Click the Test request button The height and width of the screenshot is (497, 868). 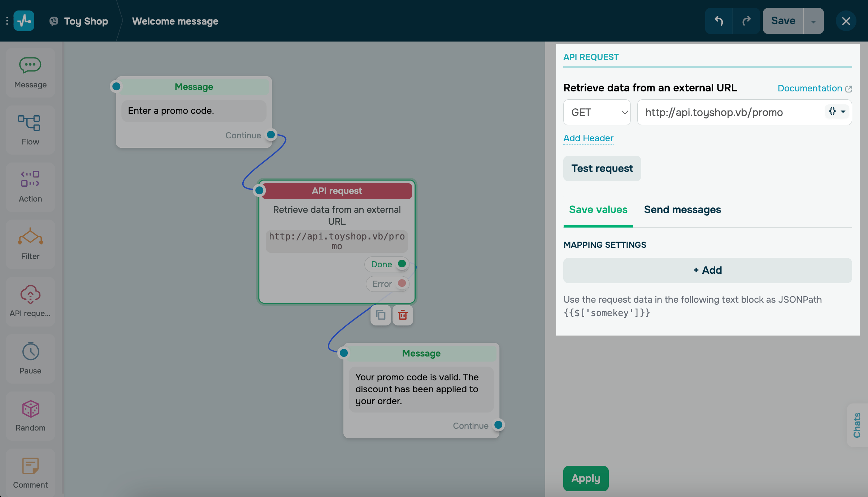point(602,168)
